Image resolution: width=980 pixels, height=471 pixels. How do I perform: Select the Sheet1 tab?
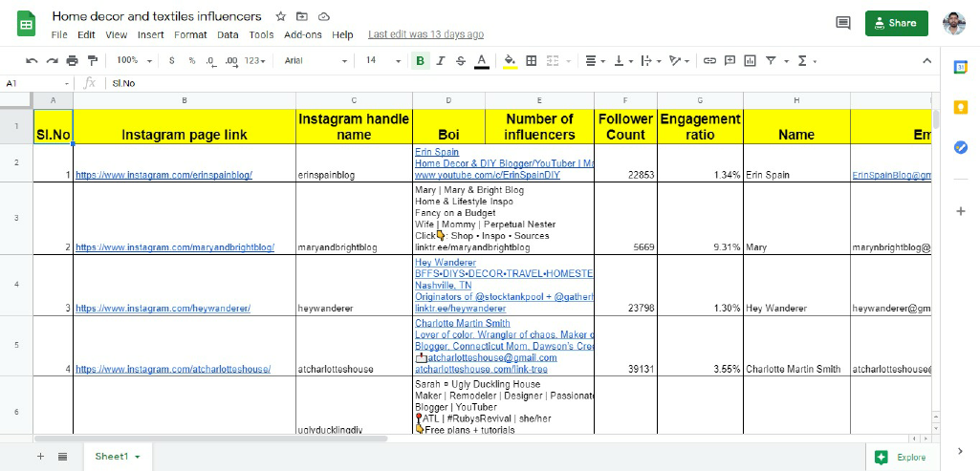click(x=117, y=457)
